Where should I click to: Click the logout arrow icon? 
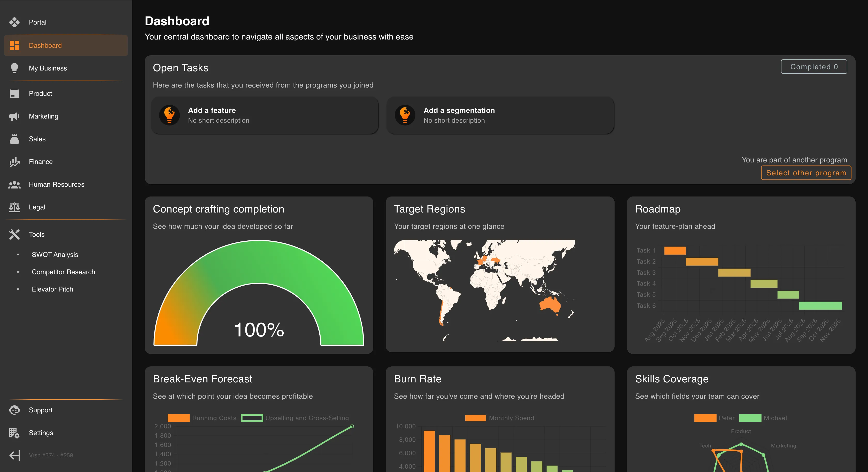coord(14,455)
